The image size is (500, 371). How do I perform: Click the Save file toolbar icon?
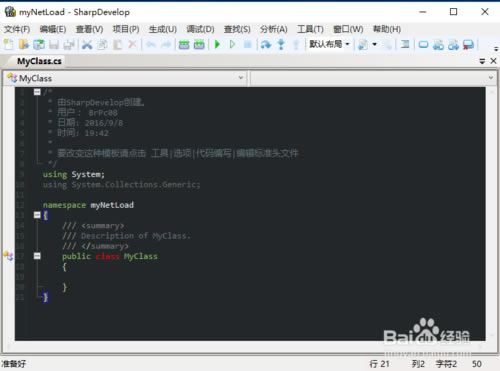[x=54, y=44]
